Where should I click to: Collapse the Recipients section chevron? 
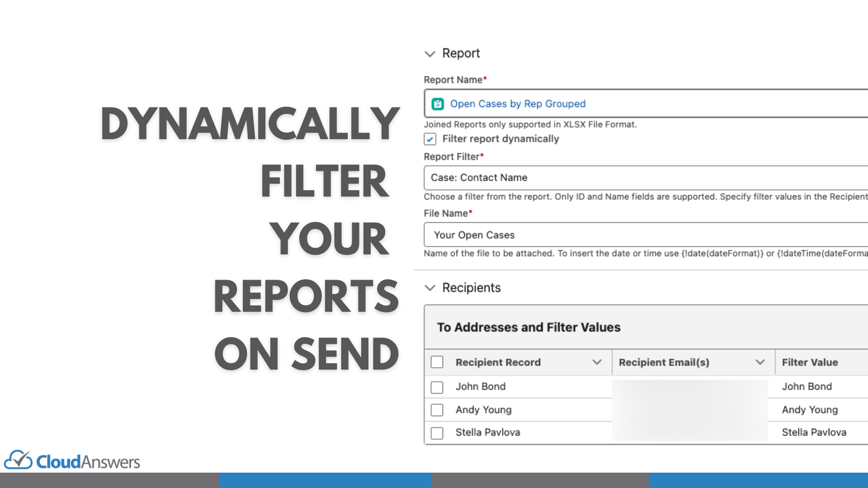pyautogui.click(x=429, y=288)
